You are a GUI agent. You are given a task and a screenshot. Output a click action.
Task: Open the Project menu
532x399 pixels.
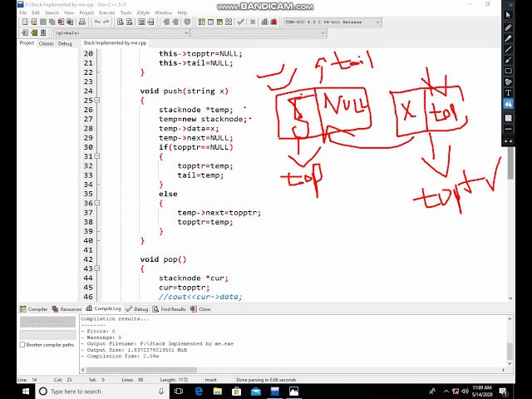click(x=86, y=12)
